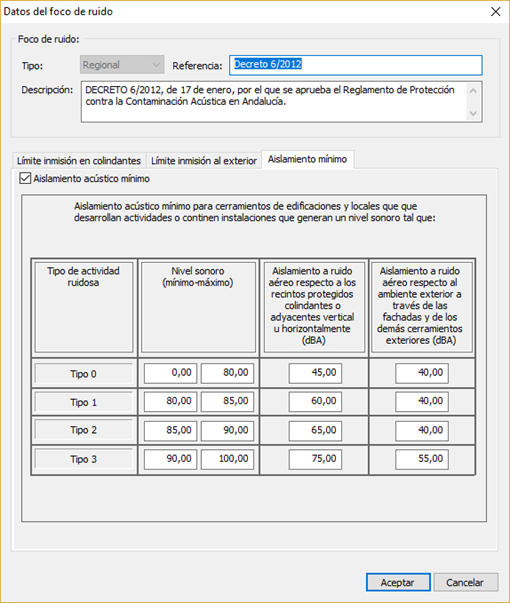Edit Tipo 0 exterior insulation 40,00
This screenshot has height=603, width=510.
(422, 373)
